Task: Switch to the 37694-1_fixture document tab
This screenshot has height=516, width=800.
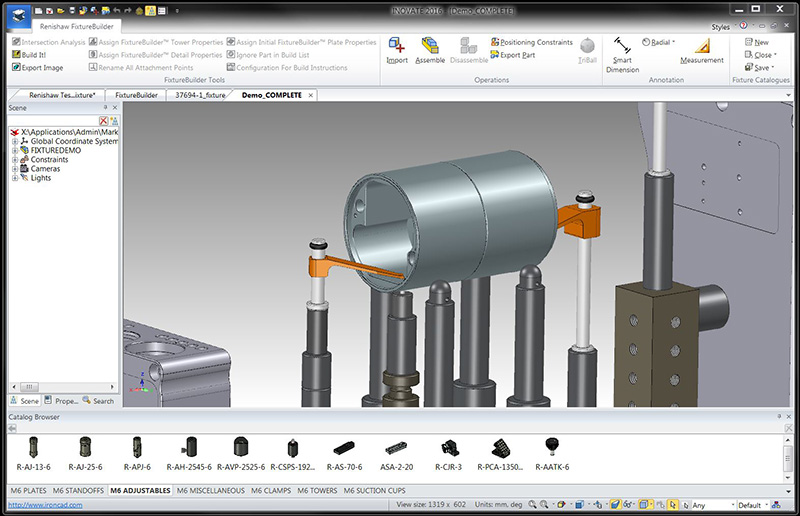Action: (198, 95)
